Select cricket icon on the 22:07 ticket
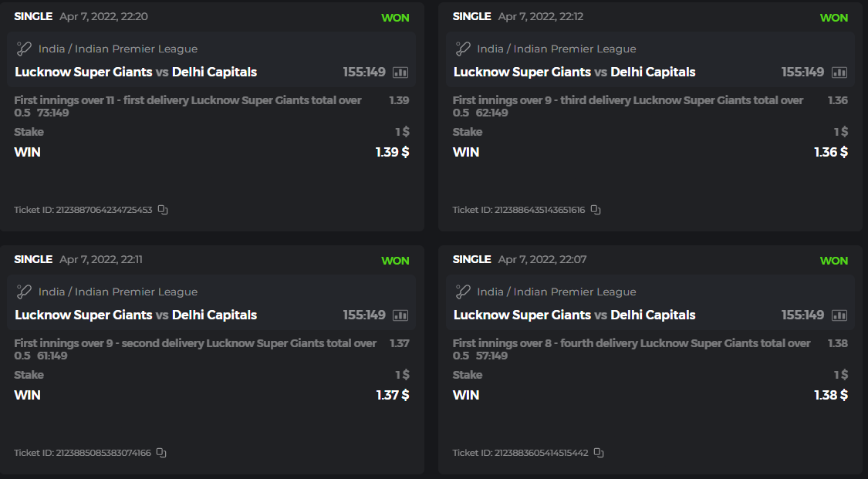Viewport: 868px width, 479px height. [463, 292]
